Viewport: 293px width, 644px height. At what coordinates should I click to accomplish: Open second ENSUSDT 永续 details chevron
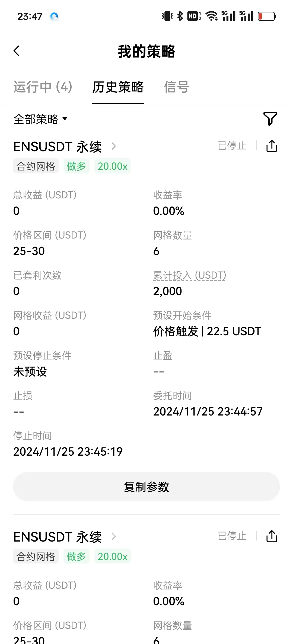114,536
